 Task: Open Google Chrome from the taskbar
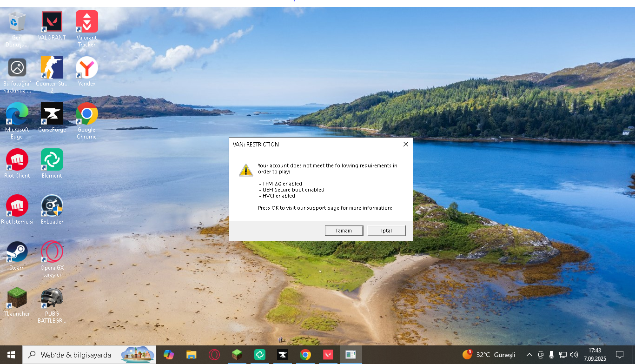tap(305, 355)
